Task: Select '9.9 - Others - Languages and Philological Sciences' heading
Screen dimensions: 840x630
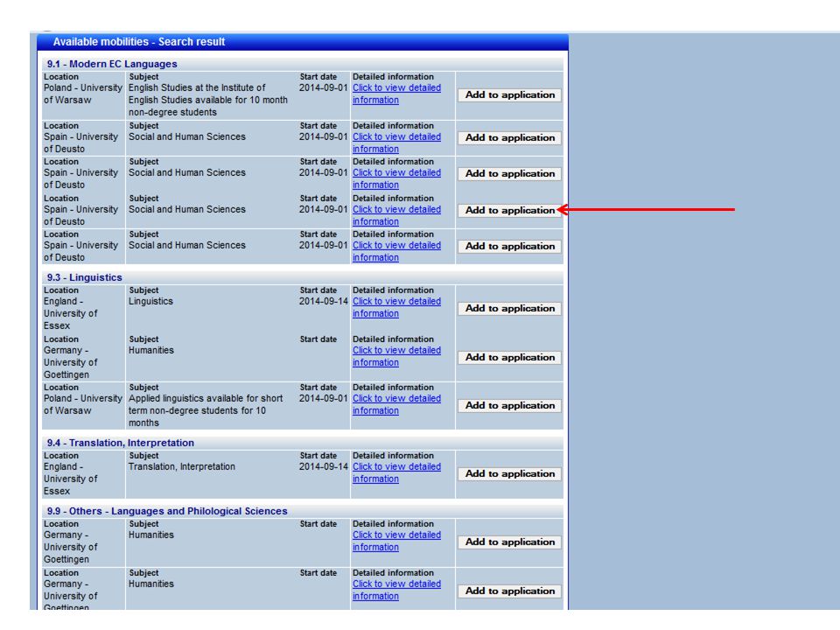Action: 167,511
